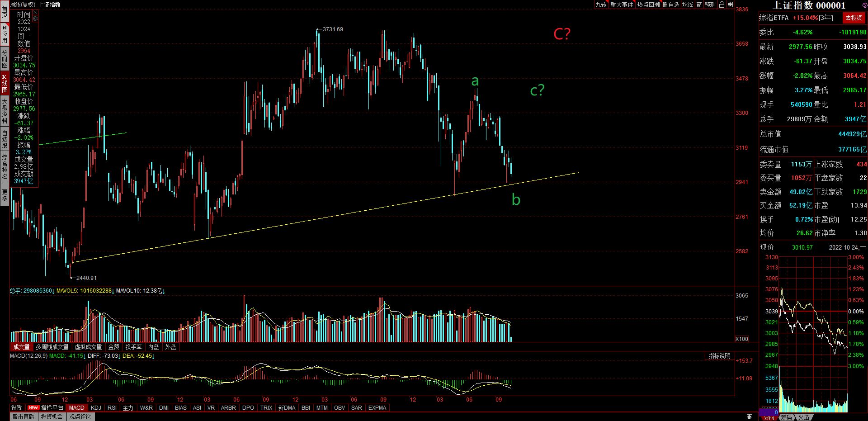Open 股市直播 live stream tab

tap(23, 416)
